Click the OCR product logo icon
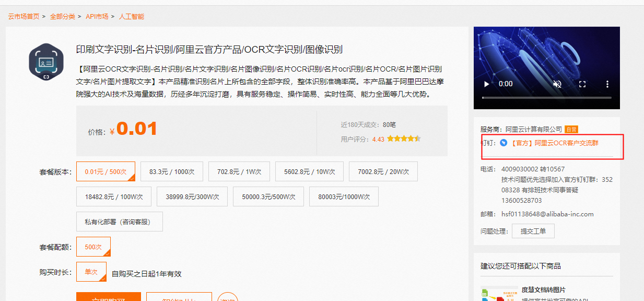 [46, 62]
